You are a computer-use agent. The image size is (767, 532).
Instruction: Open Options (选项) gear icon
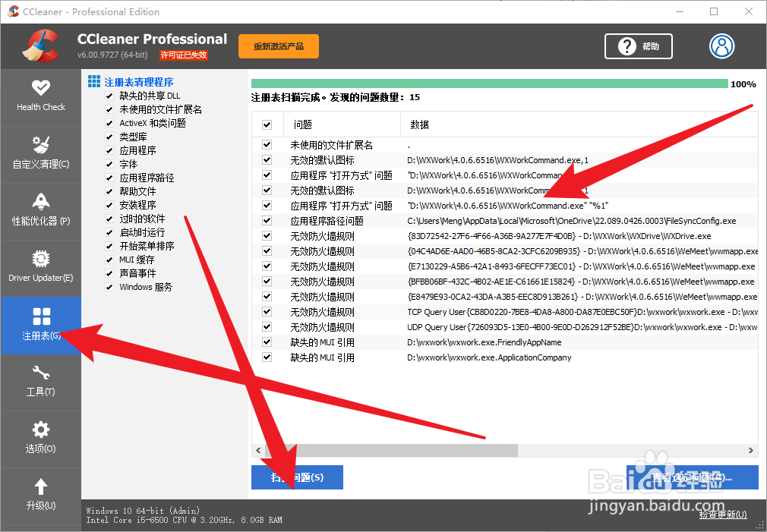pyautogui.click(x=40, y=430)
